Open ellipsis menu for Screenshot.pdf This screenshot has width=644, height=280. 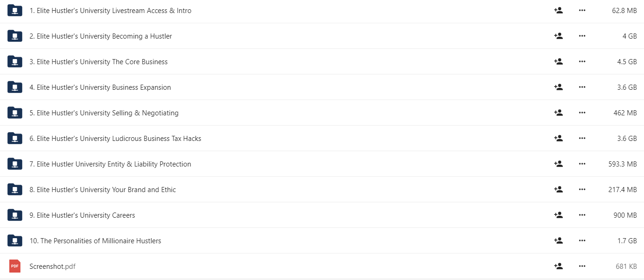pyautogui.click(x=582, y=266)
